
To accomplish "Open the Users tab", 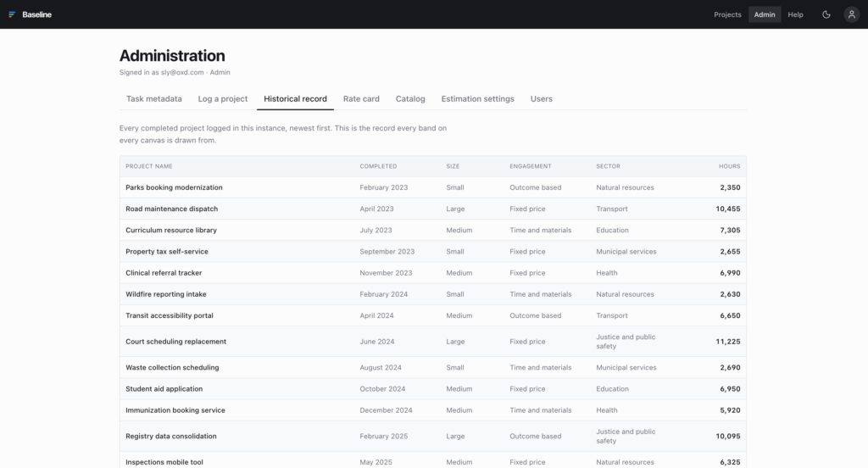I will point(542,98).
